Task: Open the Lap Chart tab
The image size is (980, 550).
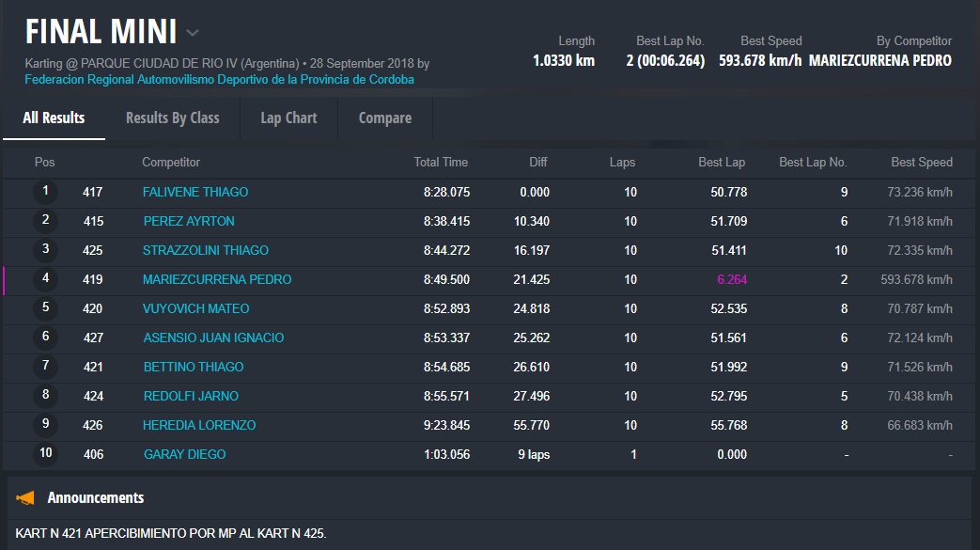Action: [288, 118]
